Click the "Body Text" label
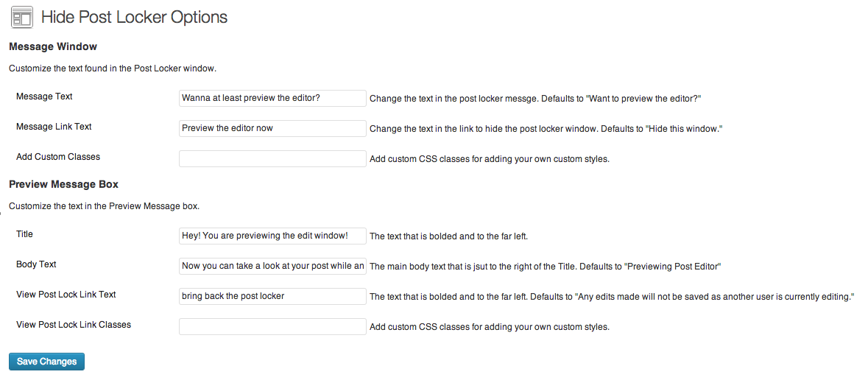Viewport: 868px width, 380px height. click(x=36, y=264)
